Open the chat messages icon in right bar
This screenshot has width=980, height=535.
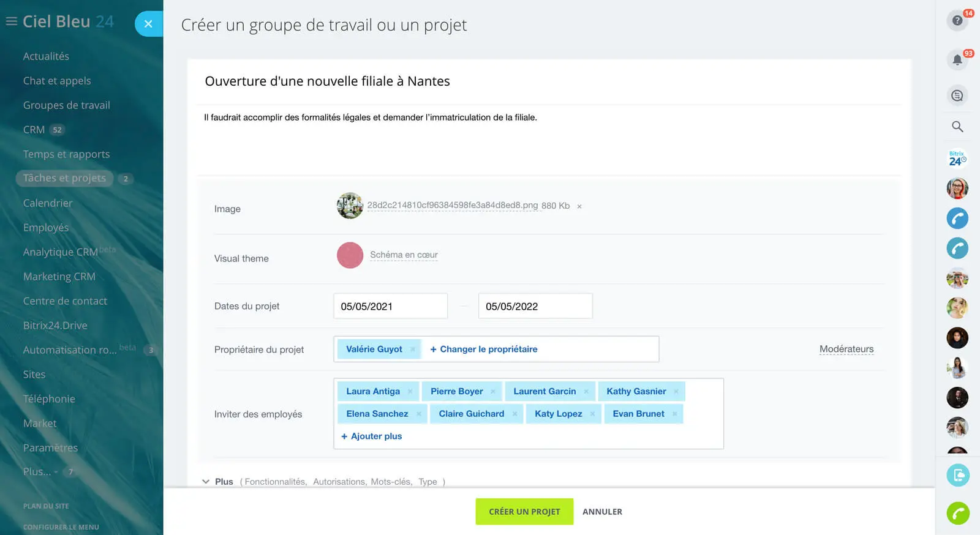[957, 95]
